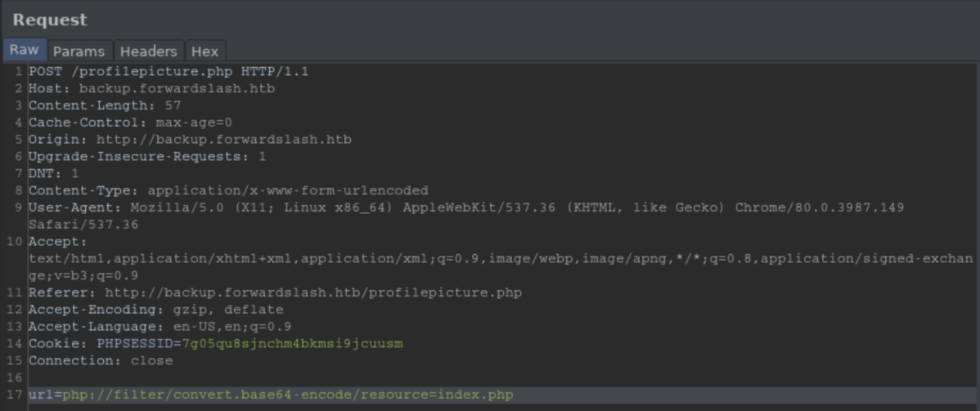This screenshot has height=411, width=980.
Task: Open the Headers tab
Action: tap(148, 51)
